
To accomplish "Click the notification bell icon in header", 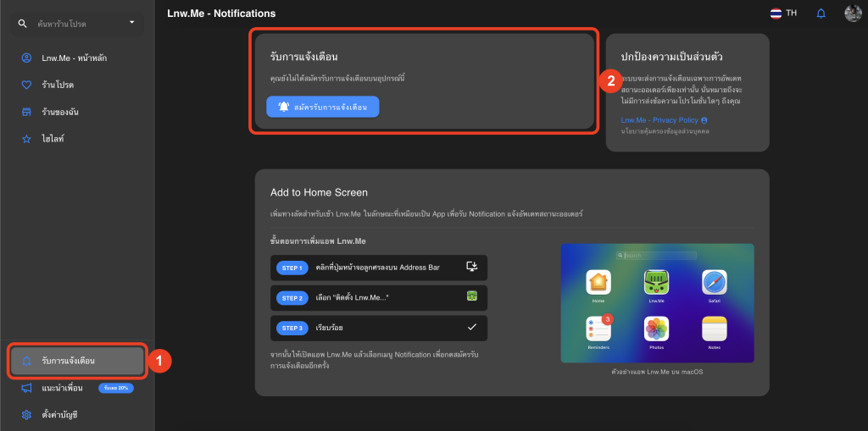I will pyautogui.click(x=821, y=14).
